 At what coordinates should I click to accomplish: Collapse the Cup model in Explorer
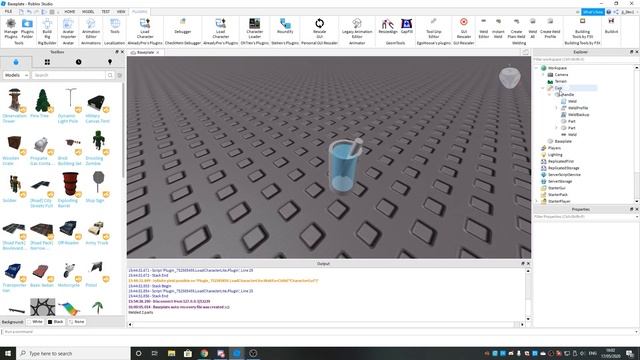pyautogui.click(x=543, y=88)
